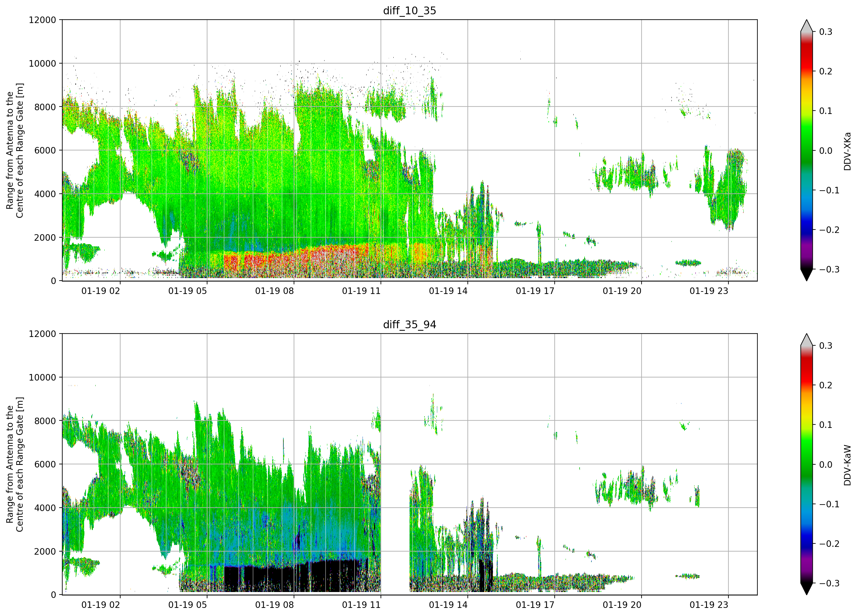Click the "2000" y-tick of diff_10_35
858x616 pixels.
tap(45, 238)
